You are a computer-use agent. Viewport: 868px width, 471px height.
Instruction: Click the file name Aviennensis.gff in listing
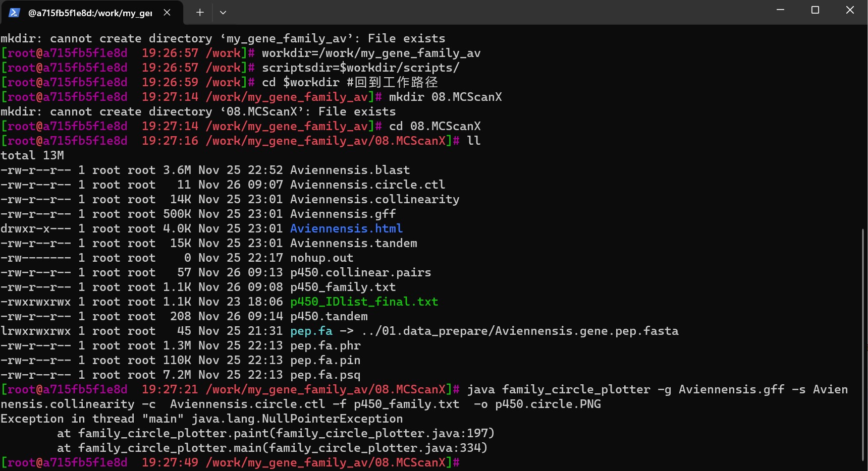[343, 214]
